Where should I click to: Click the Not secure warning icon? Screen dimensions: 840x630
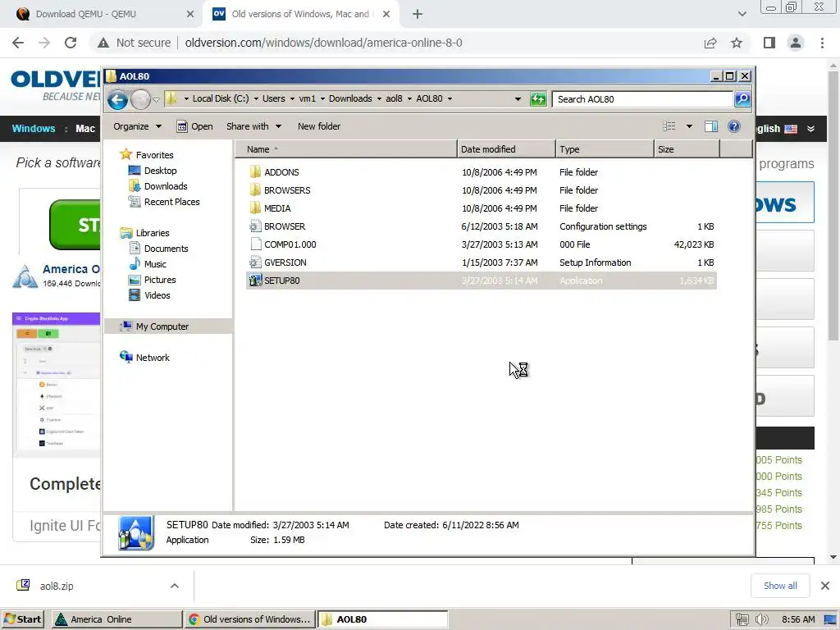coord(103,43)
